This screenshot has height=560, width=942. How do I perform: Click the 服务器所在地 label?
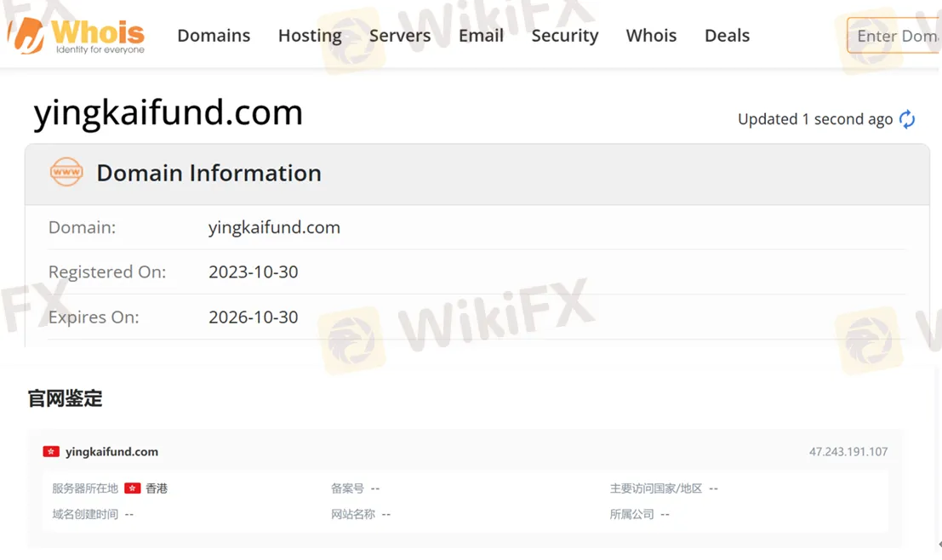click(x=85, y=488)
